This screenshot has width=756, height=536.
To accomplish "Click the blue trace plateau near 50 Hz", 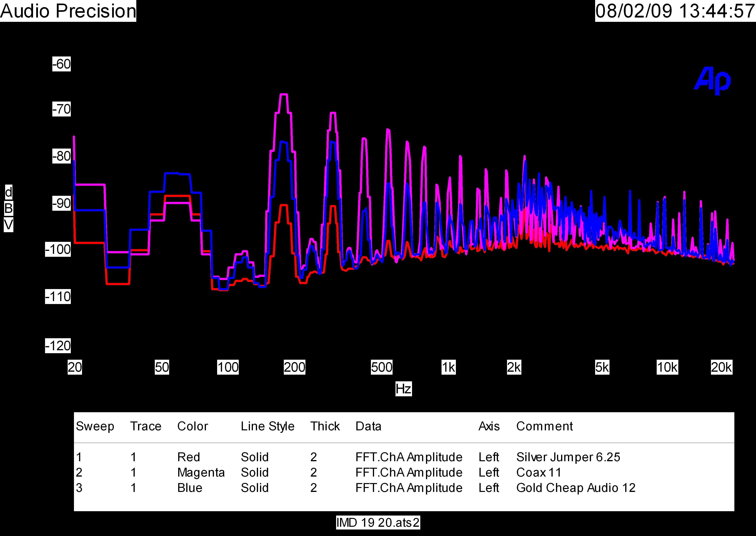I will coord(177,173).
